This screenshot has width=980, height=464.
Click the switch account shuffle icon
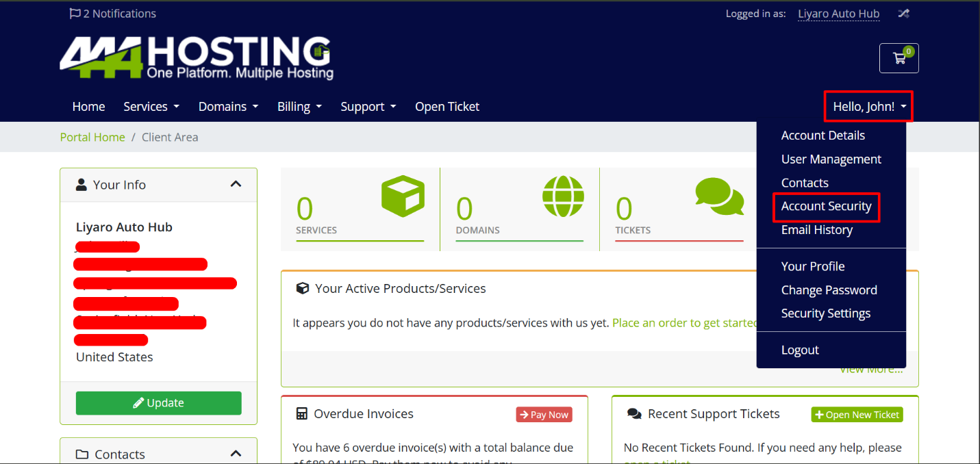904,14
